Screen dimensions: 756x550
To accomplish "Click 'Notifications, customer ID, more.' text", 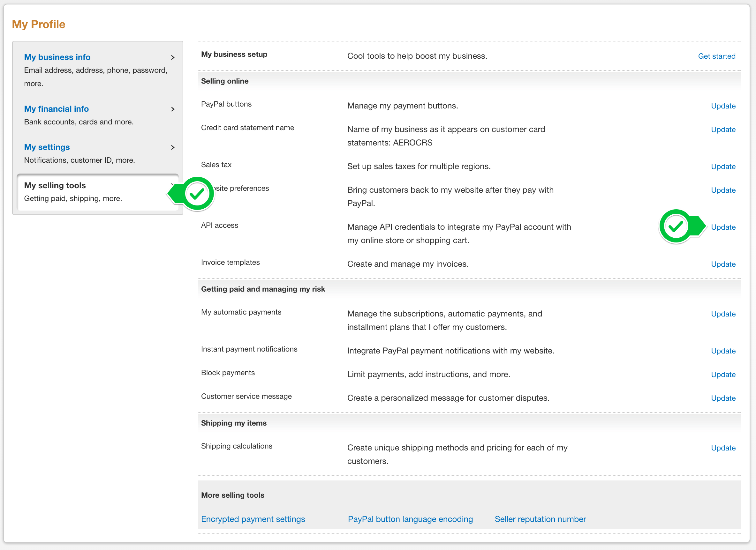I will click(x=79, y=160).
